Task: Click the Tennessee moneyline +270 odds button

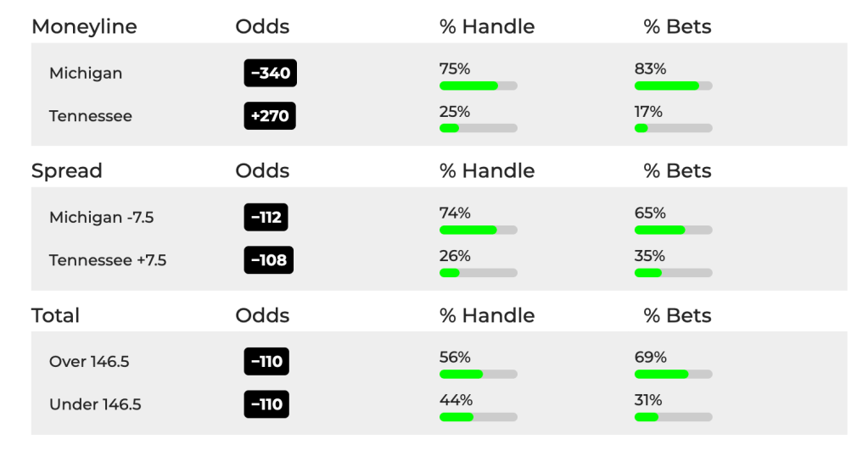Action: (x=270, y=116)
